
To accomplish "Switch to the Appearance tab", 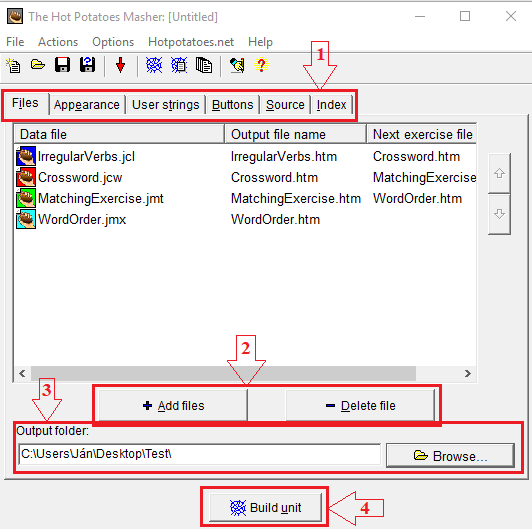I will [x=87, y=105].
